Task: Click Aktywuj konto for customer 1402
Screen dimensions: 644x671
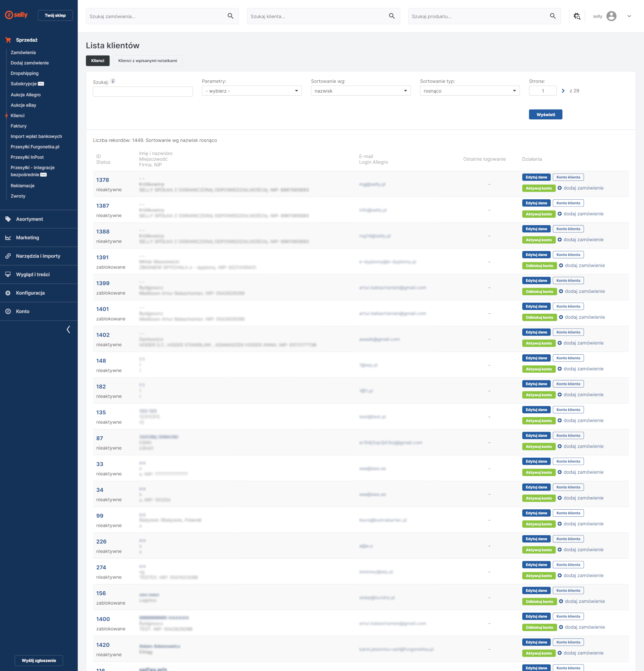Action: [x=539, y=343]
